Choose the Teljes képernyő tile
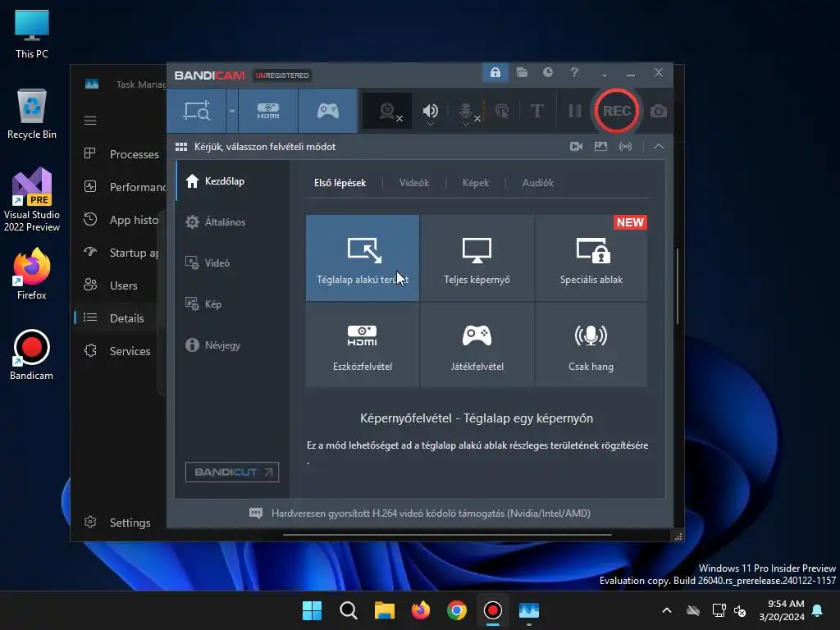This screenshot has height=630, width=840. (477, 258)
